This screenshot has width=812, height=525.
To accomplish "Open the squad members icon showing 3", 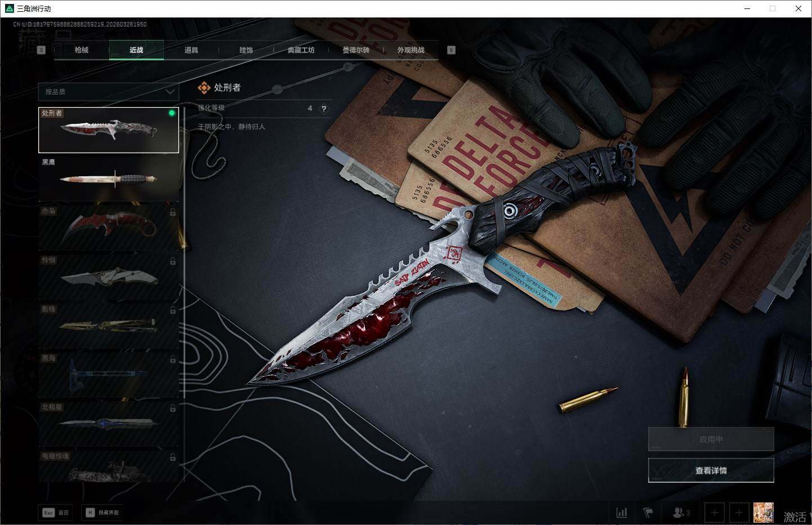I will 681,513.
